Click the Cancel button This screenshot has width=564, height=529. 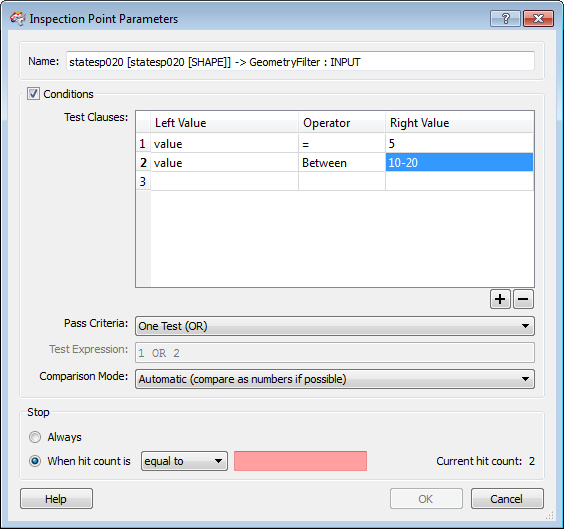[x=507, y=499]
